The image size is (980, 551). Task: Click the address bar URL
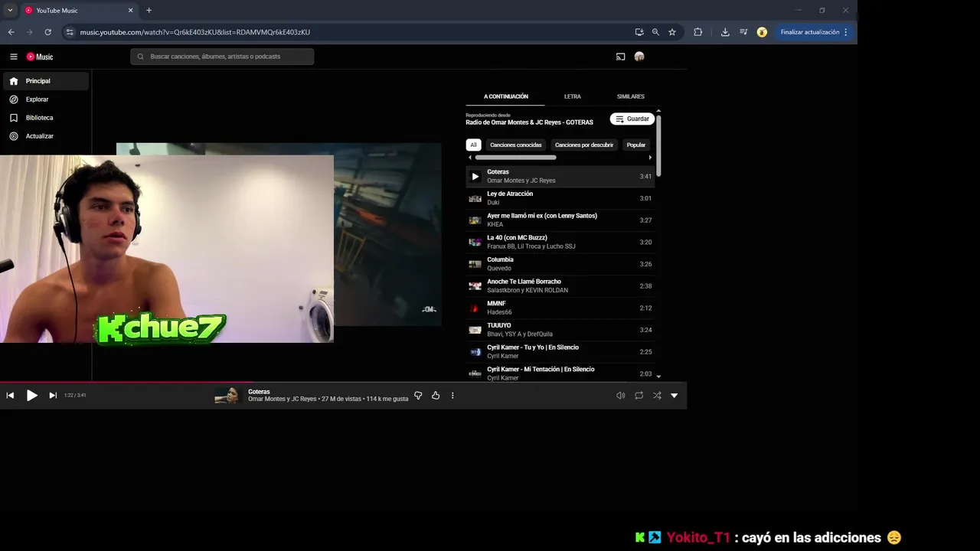194,32
